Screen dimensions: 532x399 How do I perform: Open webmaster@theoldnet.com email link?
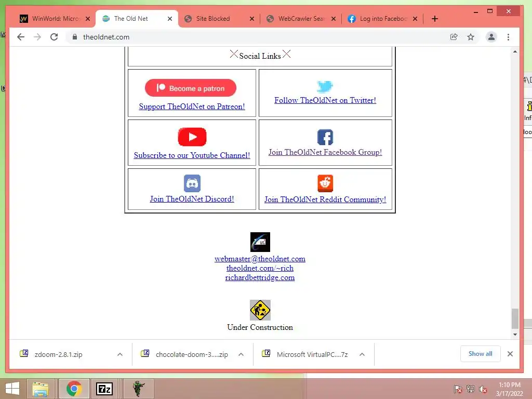(260, 259)
